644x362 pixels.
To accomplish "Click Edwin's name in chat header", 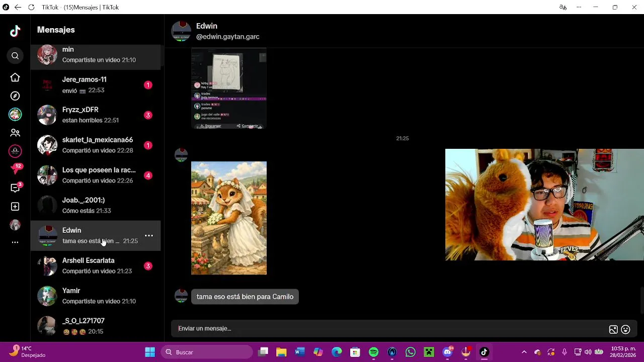I will (x=207, y=26).
